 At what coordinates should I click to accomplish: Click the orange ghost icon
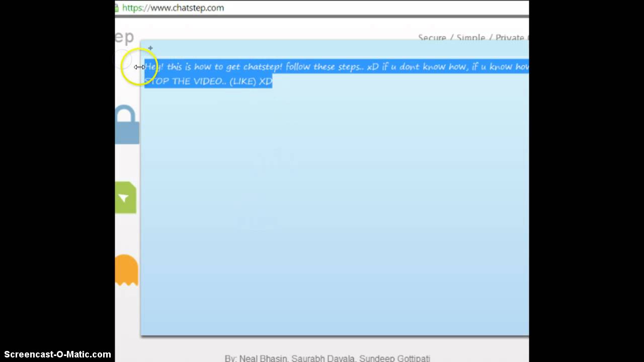point(126,270)
